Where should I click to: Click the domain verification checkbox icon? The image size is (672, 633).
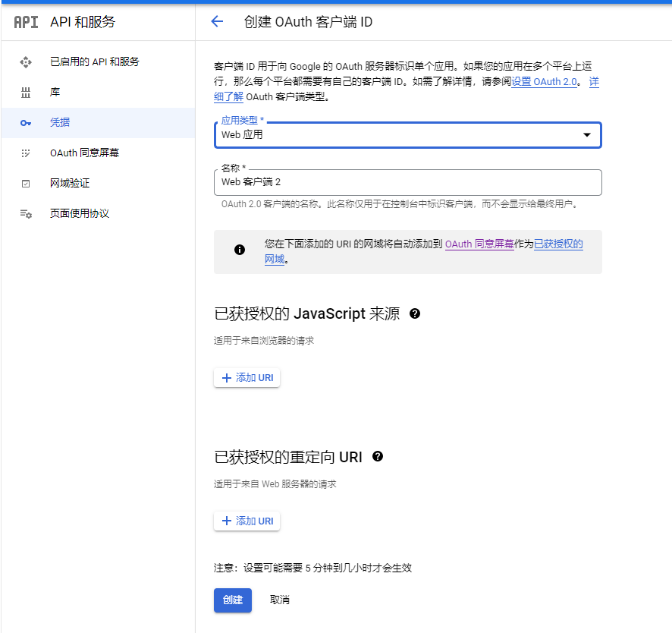click(x=26, y=184)
